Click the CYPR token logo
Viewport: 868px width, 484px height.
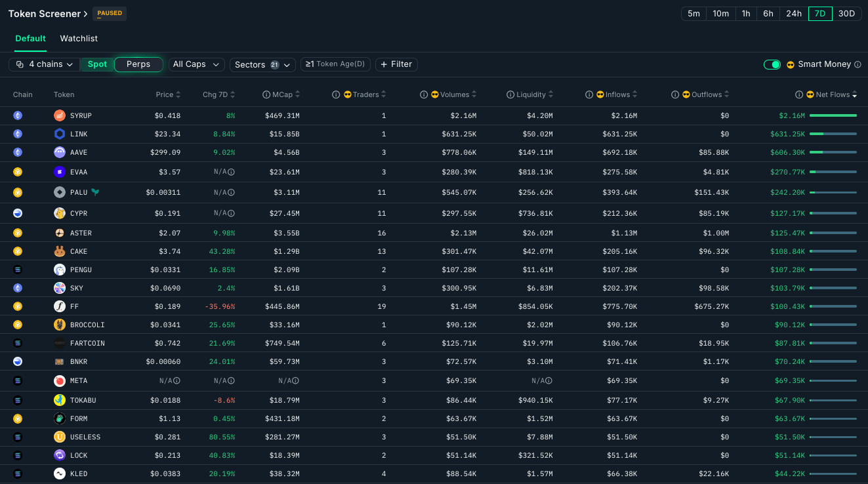click(60, 213)
